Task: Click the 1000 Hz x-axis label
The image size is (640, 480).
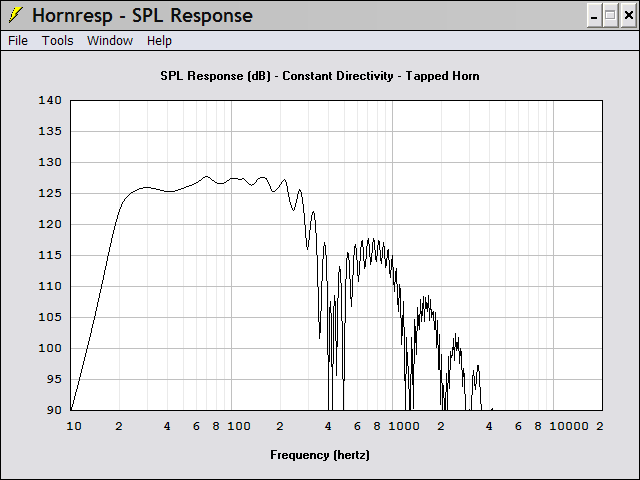Action: pos(404,427)
